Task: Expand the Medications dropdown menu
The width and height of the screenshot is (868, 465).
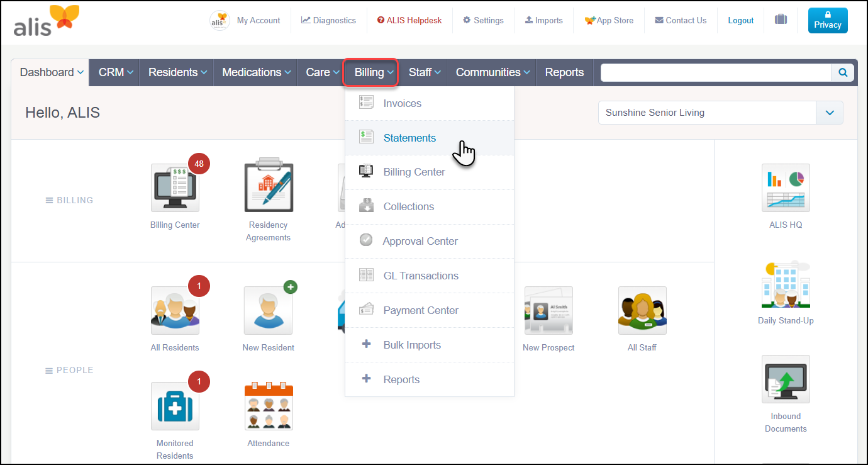Action: pyautogui.click(x=257, y=72)
